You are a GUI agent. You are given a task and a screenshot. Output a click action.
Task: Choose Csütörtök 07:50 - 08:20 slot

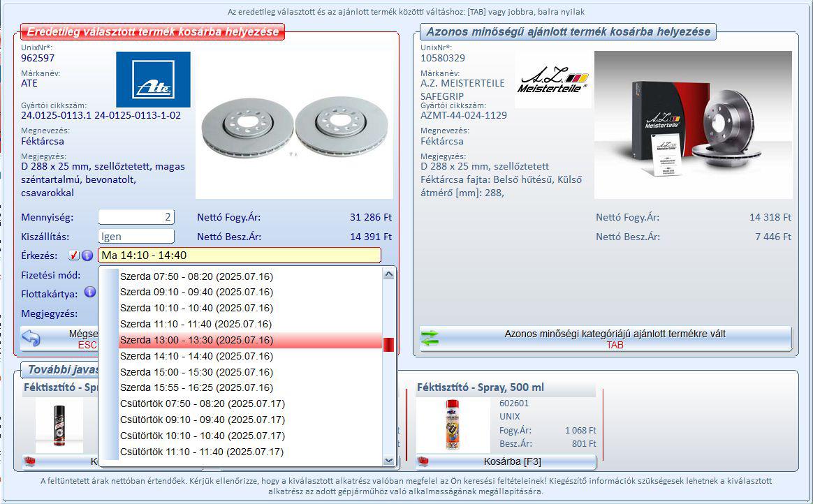251,404
